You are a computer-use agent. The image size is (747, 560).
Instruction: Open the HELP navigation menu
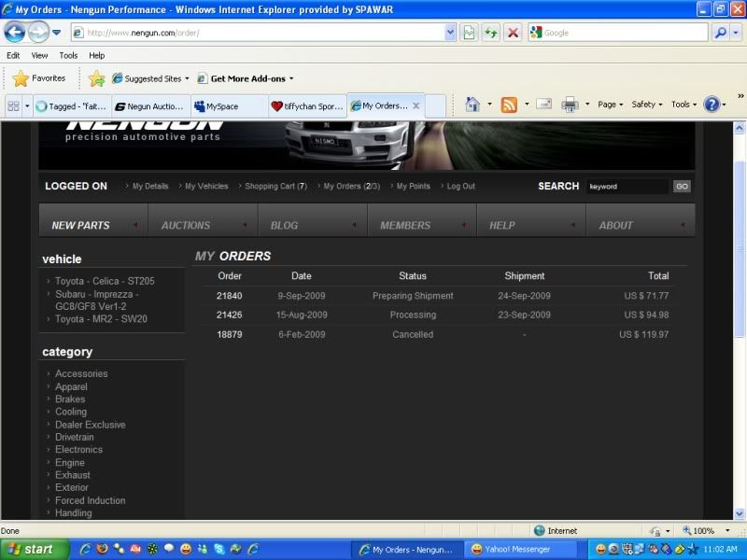[x=531, y=220]
